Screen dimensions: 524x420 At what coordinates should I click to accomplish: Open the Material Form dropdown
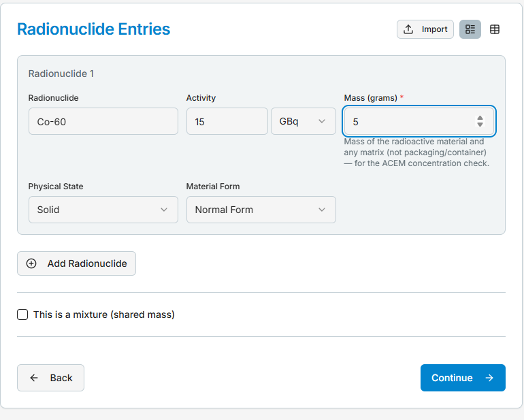click(x=261, y=210)
